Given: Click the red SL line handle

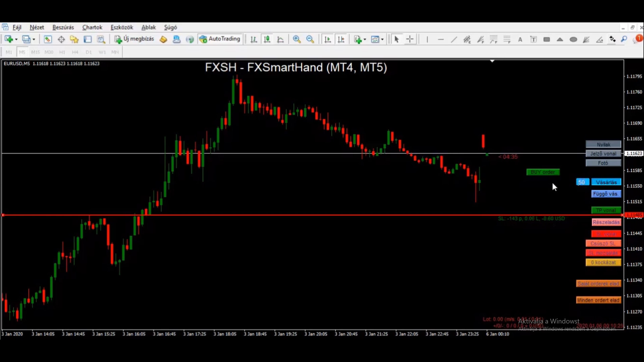Looking at the screenshot, I should point(3,215).
